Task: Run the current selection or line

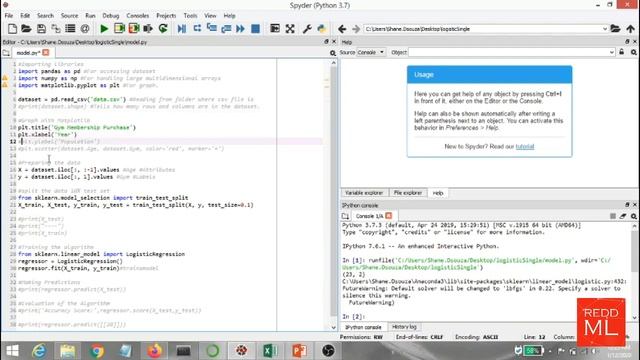Action: click(148, 29)
